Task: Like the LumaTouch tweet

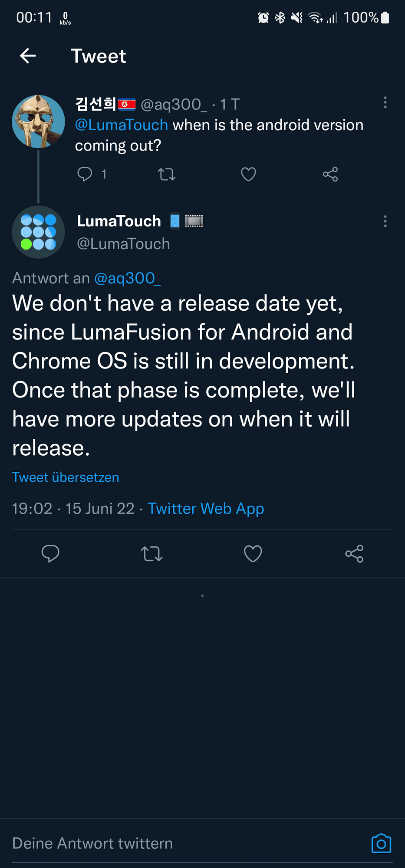Action: point(253,554)
